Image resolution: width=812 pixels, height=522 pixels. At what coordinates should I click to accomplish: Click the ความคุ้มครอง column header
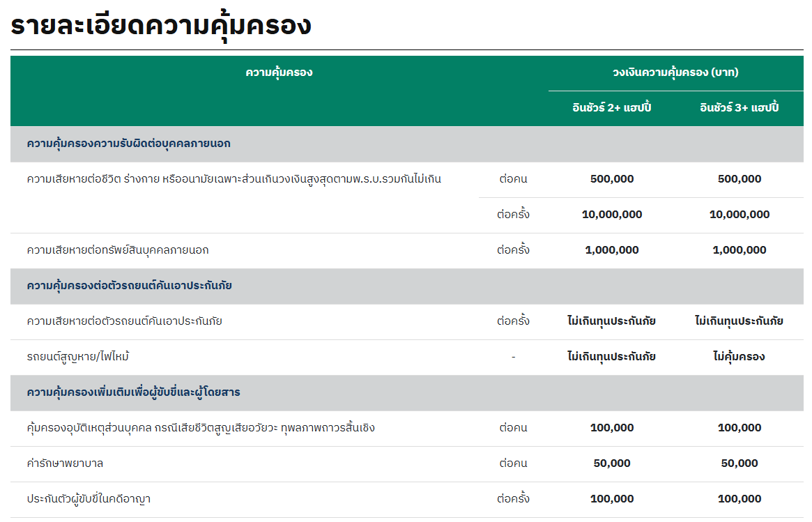[x=279, y=72]
